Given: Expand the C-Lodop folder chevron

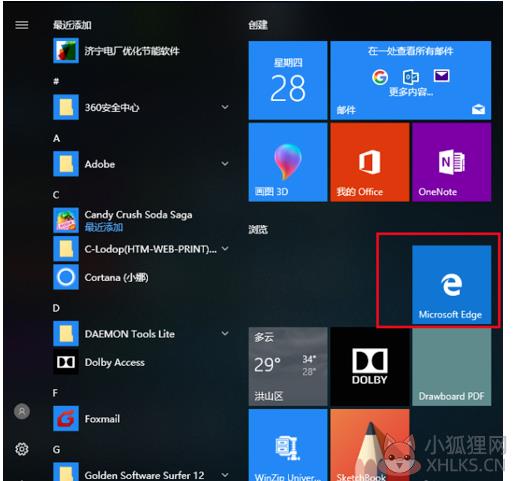Looking at the screenshot, I should pos(225,249).
